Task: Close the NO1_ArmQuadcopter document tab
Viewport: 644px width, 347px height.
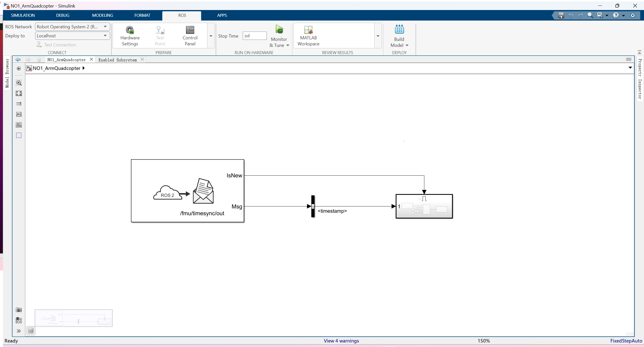Action: 91,59
